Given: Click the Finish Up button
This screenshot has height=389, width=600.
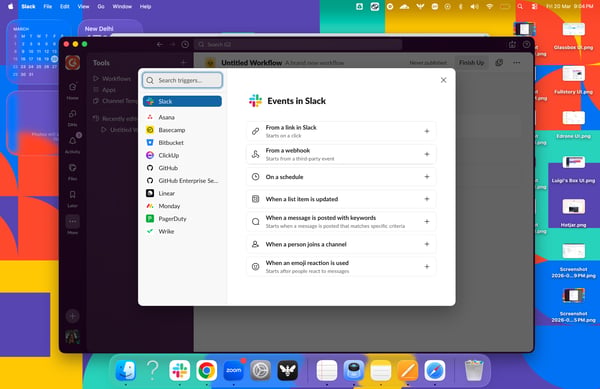Looking at the screenshot, I should (x=471, y=62).
